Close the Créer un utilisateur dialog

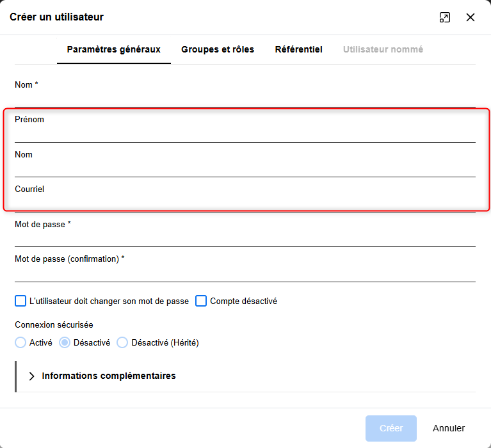[471, 17]
